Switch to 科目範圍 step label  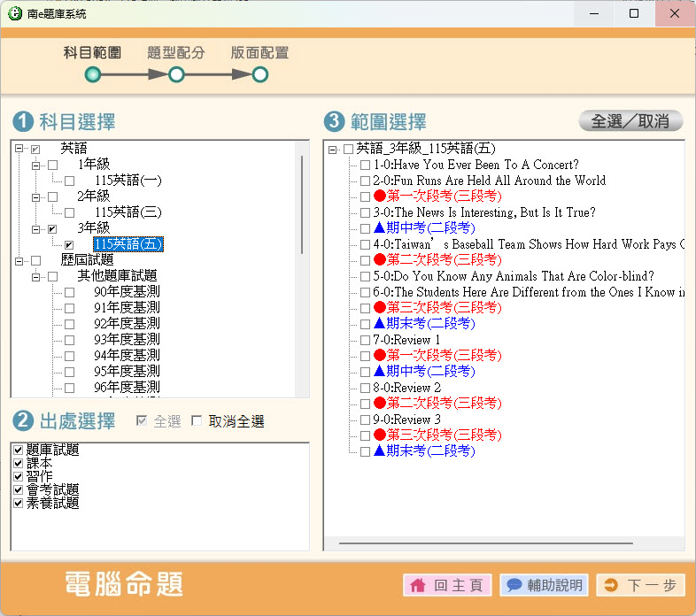[92, 53]
